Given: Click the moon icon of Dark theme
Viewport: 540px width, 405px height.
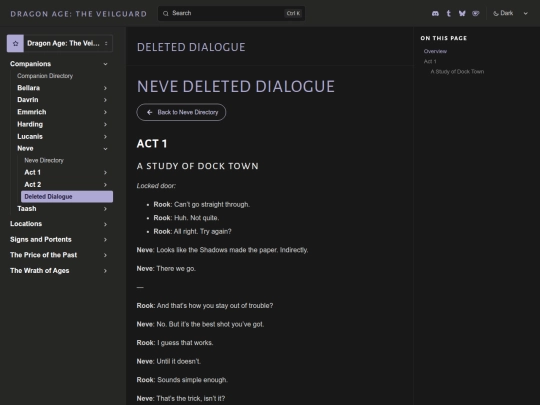Looking at the screenshot, I should point(496,13).
